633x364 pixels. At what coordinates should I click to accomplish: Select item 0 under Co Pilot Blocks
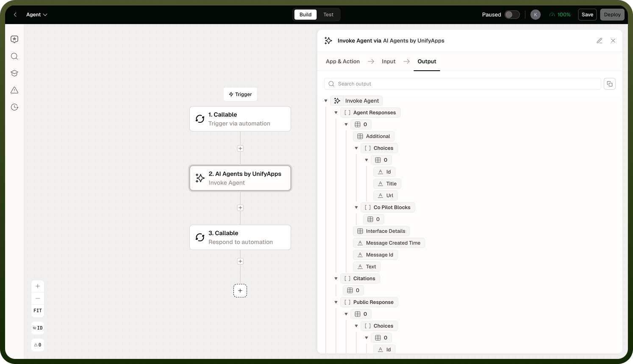click(x=374, y=219)
